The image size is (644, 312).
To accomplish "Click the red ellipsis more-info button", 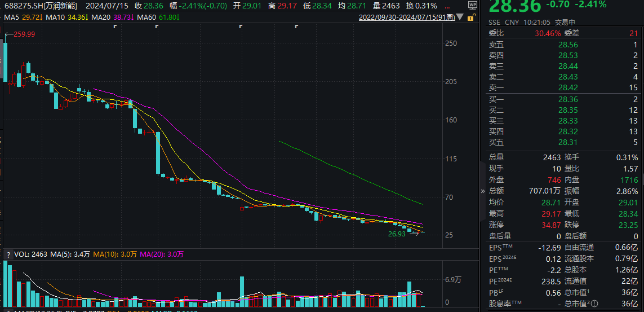I will tap(448, 6).
